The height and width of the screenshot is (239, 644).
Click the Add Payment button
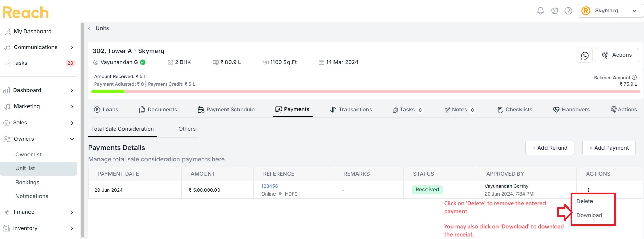click(609, 148)
